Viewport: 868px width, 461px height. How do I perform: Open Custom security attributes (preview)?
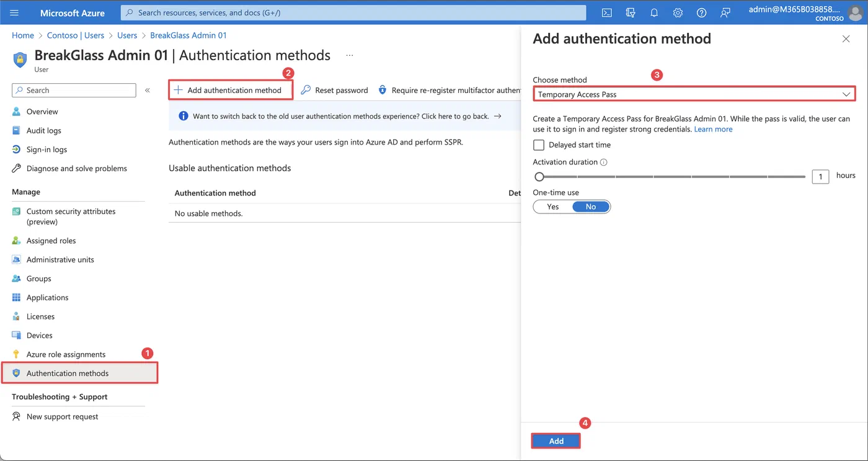tap(71, 217)
